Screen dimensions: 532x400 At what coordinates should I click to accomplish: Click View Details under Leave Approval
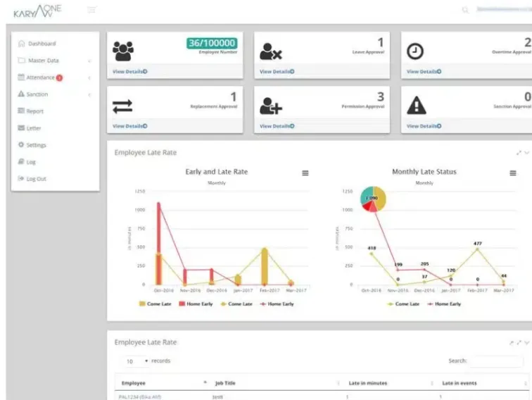[277, 71]
